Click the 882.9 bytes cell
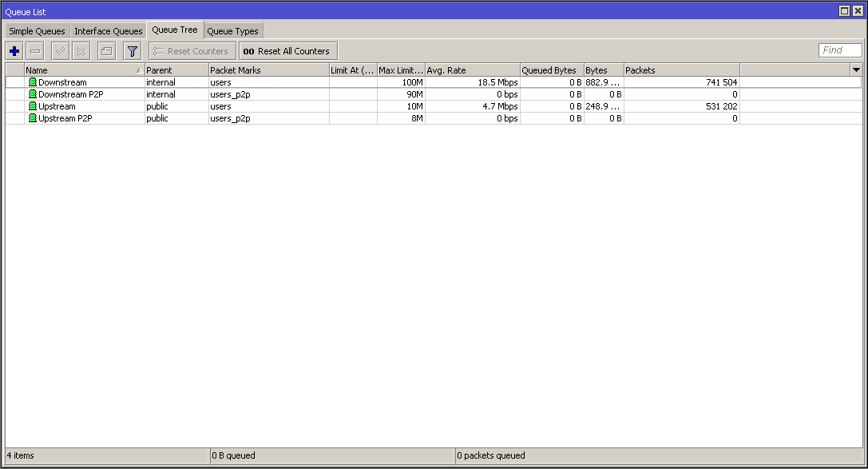 pyautogui.click(x=604, y=82)
